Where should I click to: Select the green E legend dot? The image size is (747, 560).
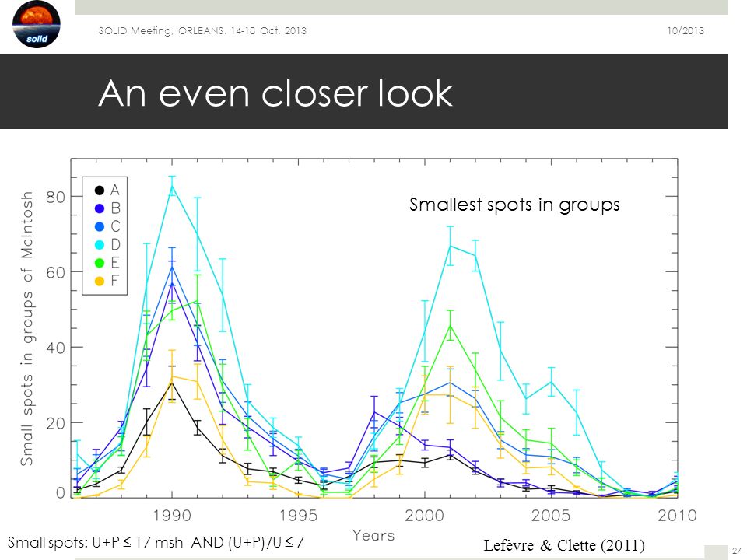100,263
